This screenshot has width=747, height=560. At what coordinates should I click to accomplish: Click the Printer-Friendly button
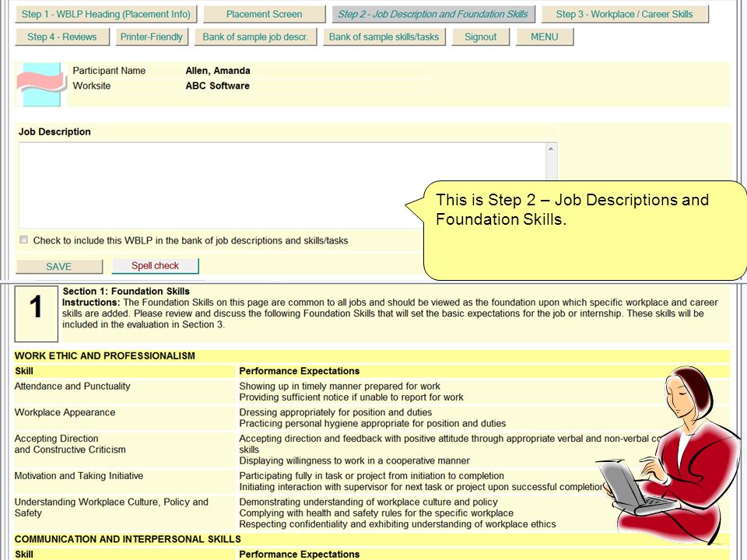pyautogui.click(x=152, y=37)
